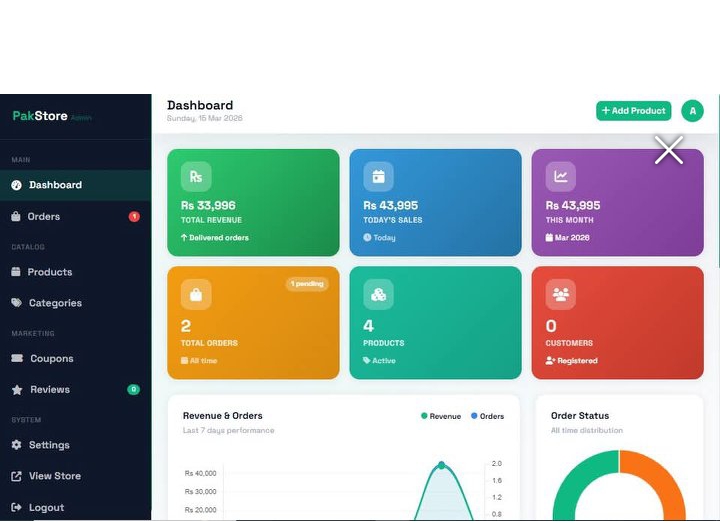The image size is (720, 523).
Task: Click the calendar icon beside Mar 2026
Action: [549, 237]
